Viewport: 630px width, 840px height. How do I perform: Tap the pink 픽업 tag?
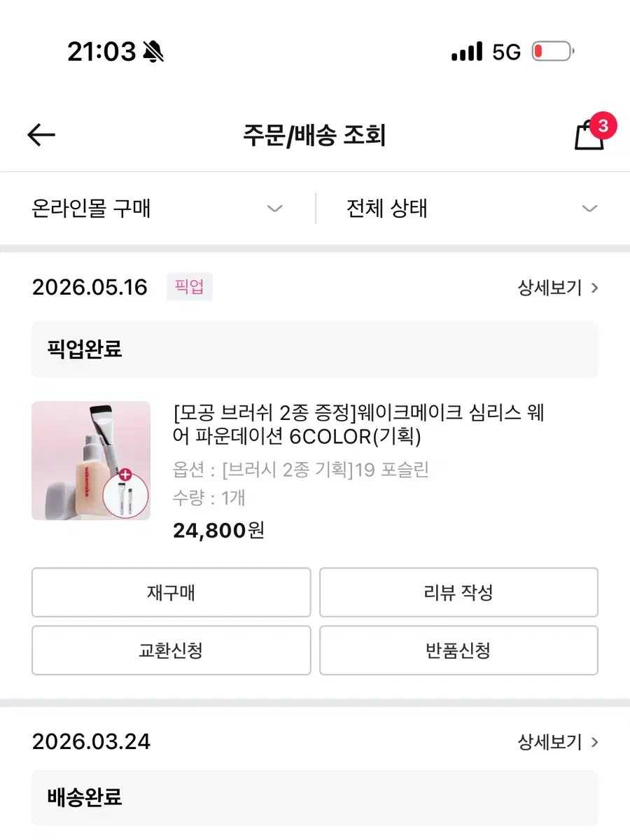(189, 288)
